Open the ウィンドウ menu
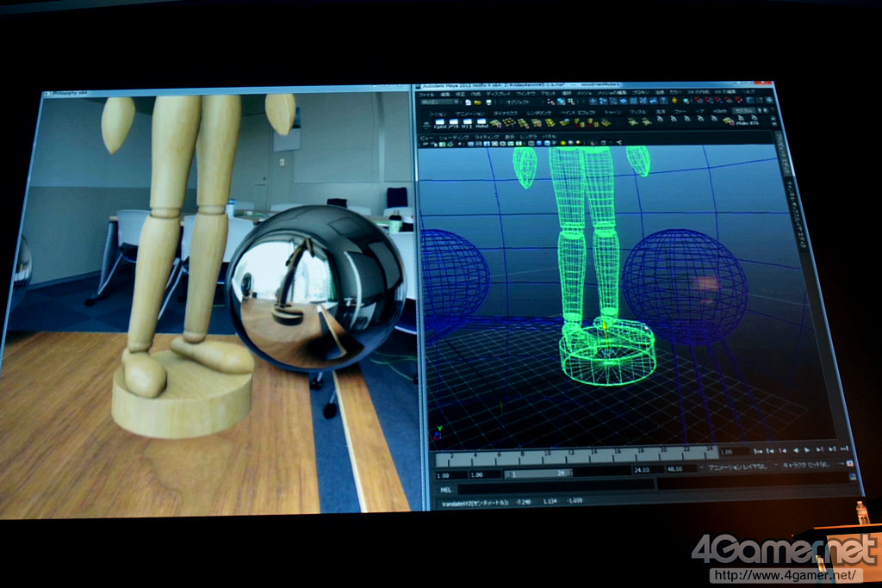The width and height of the screenshot is (882, 588). (x=526, y=93)
